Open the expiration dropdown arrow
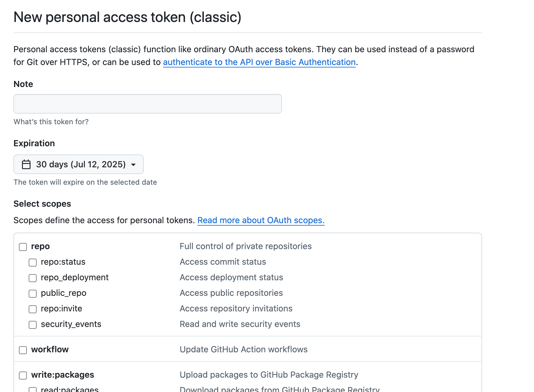This screenshot has height=392, width=534. click(133, 165)
